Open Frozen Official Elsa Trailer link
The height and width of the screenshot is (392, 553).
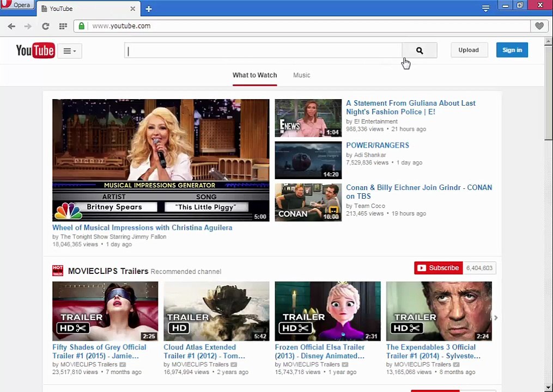coord(320,352)
